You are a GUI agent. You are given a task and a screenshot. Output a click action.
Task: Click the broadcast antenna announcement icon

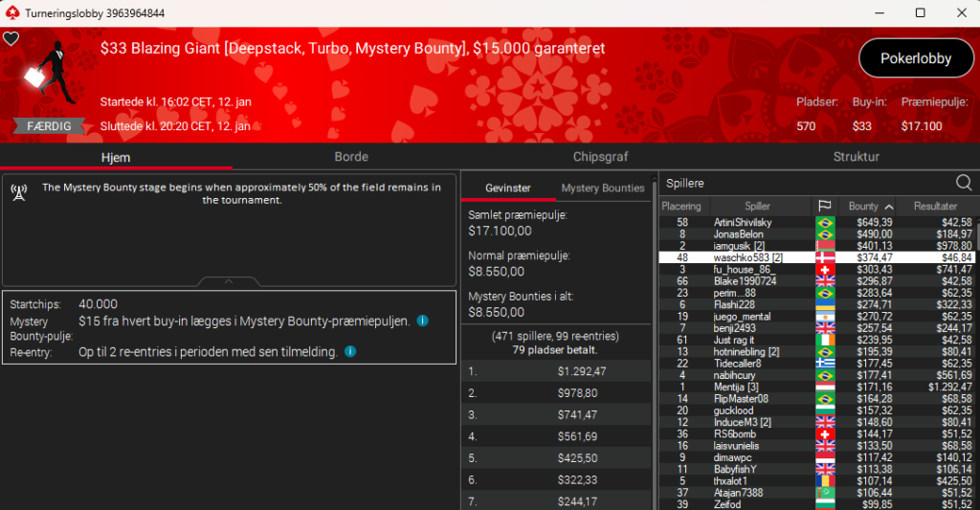[18, 192]
